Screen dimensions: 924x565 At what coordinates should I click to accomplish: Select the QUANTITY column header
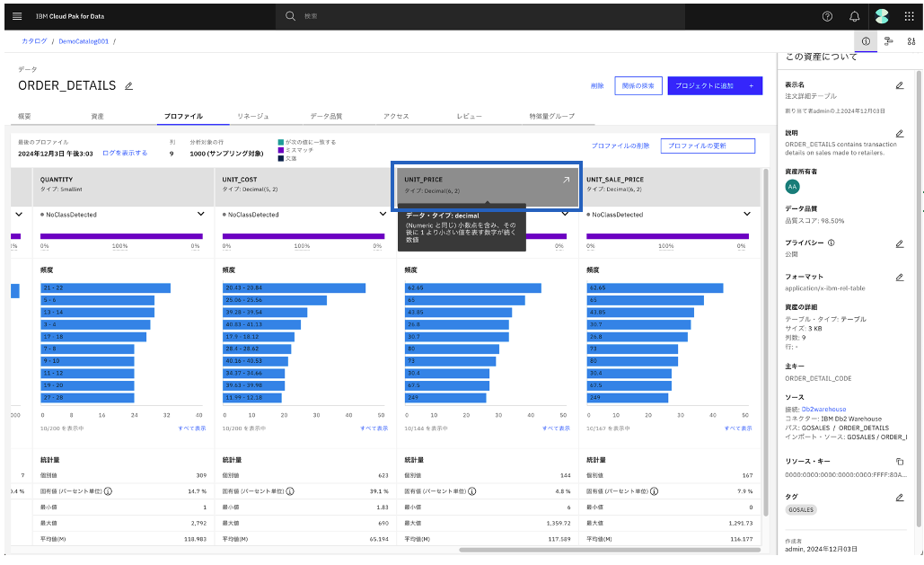coord(122,186)
